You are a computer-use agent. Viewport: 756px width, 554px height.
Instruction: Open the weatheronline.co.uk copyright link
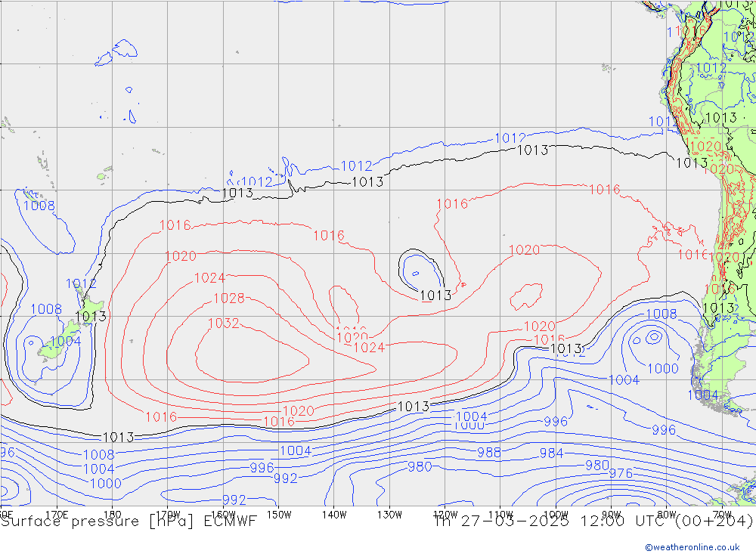coord(692,546)
